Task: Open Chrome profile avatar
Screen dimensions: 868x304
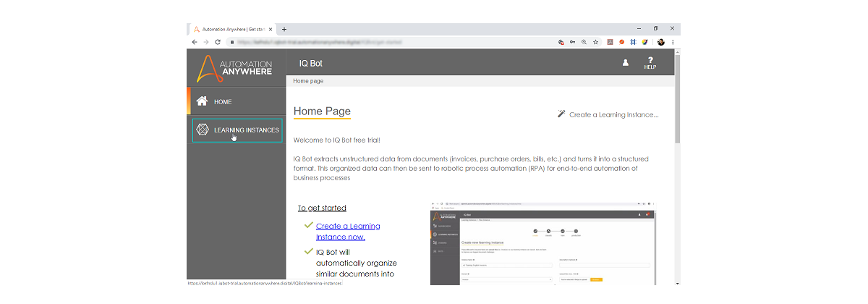Action: [x=661, y=42]
